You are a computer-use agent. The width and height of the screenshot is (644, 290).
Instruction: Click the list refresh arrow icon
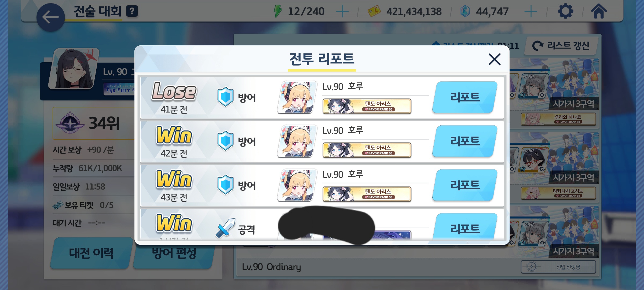pos(537,46)
